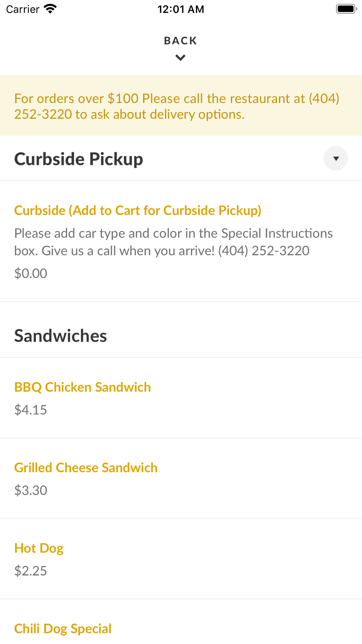This screenshot has height=644, width=362.
Task: Select Curbside (Add to Cart) item title
Action: click(x=138, y=210)
